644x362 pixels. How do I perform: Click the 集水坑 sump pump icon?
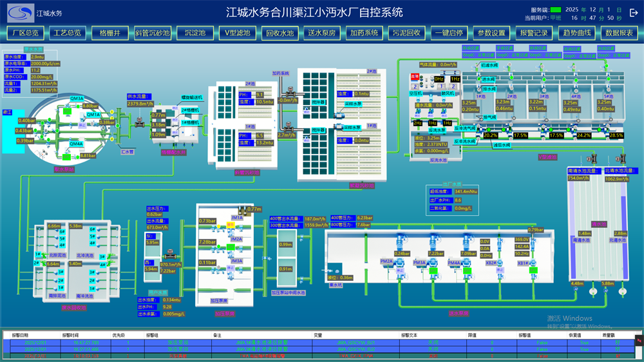[x=330, y=271]
